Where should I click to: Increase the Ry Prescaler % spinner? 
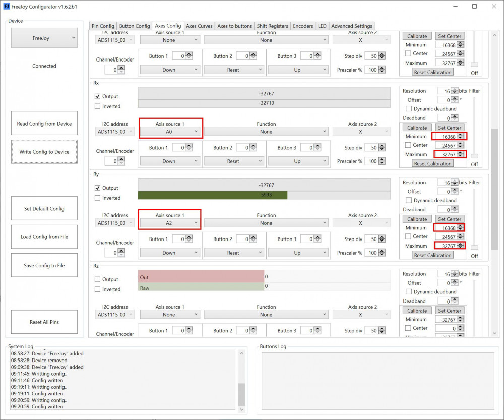[x=381, y=251]
